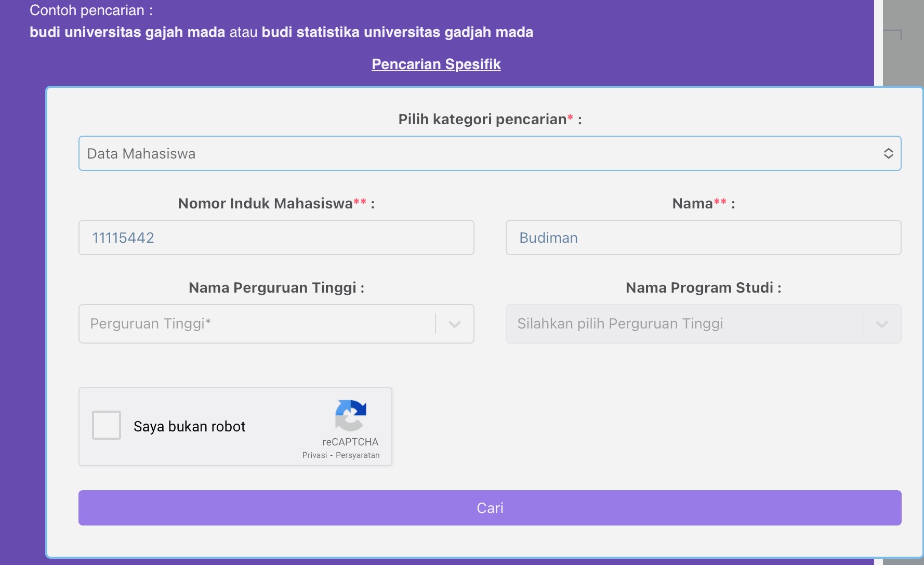Expand the Perguruan Tinggi dropdown chevron
This screenshot has height=565, width=924.
tap(455, 324)
